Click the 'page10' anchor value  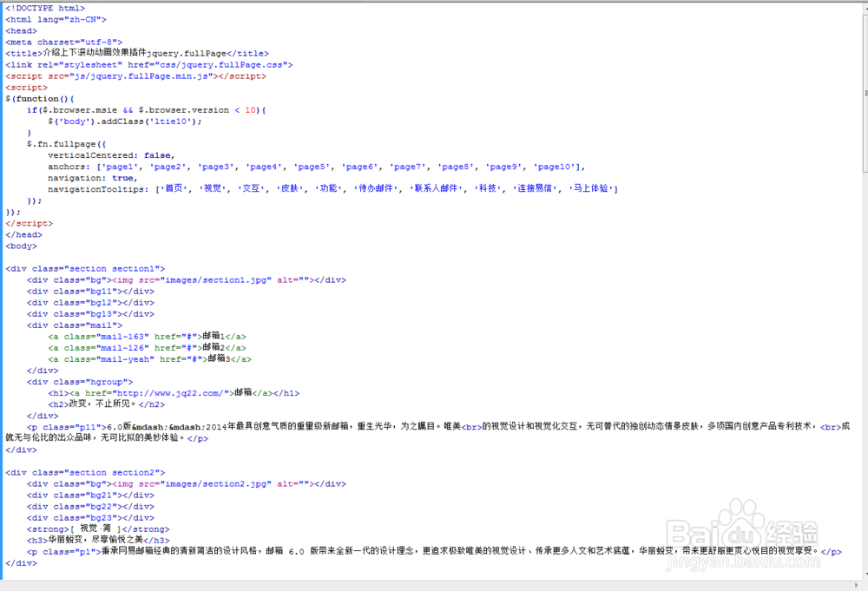pos(554,167)
